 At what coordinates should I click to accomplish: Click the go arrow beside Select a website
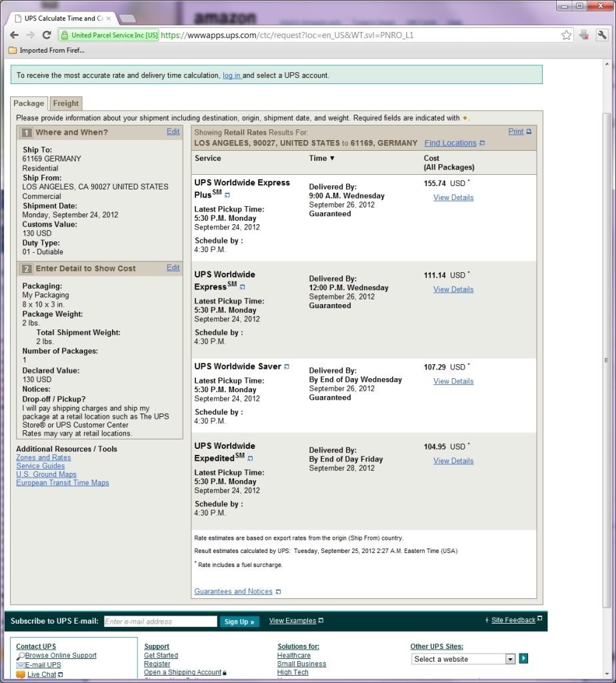click(523, 658)
